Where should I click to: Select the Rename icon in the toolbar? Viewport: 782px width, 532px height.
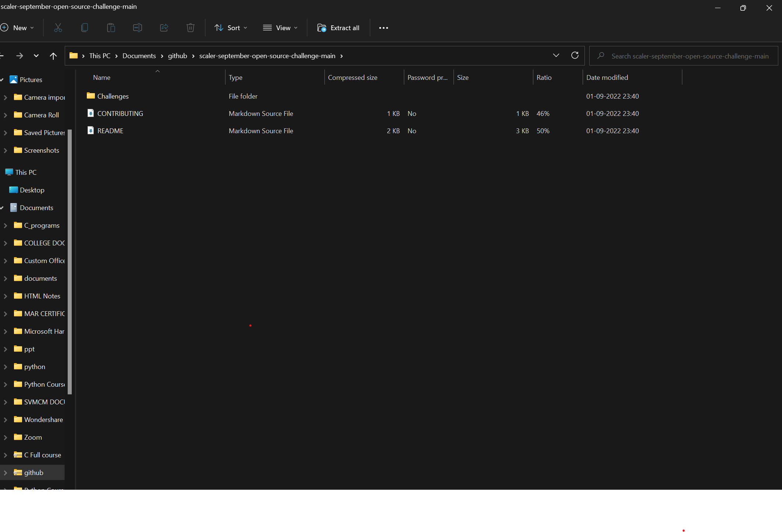pos(137,28)
